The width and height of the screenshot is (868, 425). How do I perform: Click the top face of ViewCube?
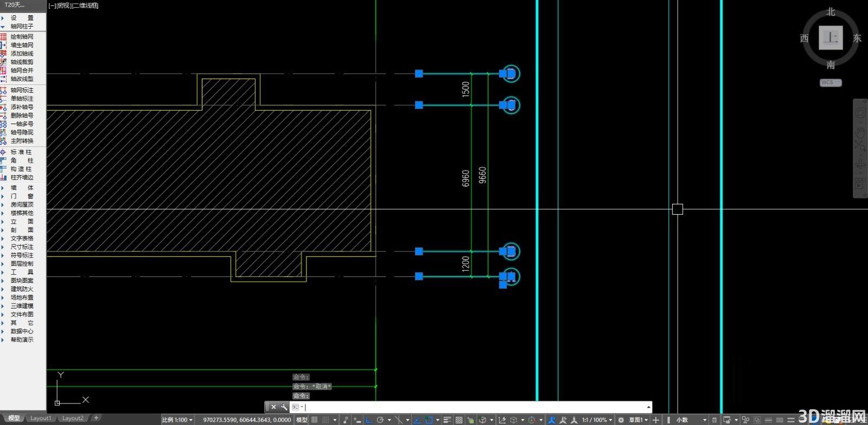pyautogui.click(x=831, y=37)
